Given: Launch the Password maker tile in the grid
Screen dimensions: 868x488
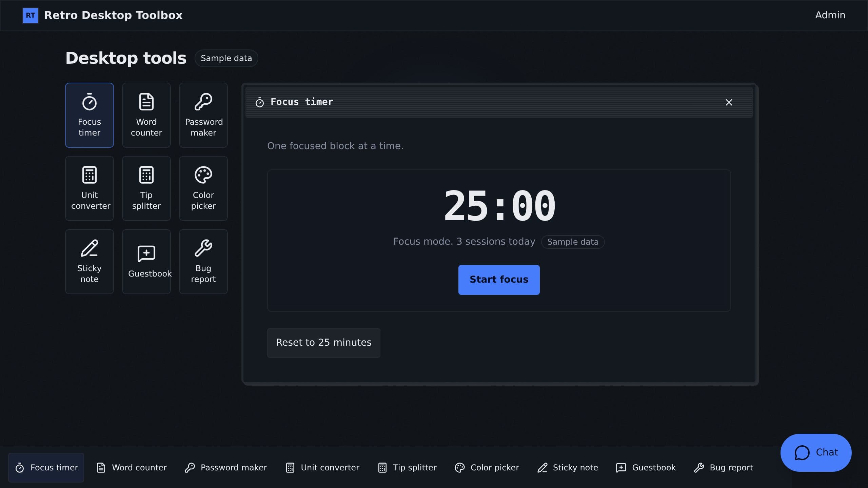Looking at the screenshot, I should coord(203,115).
